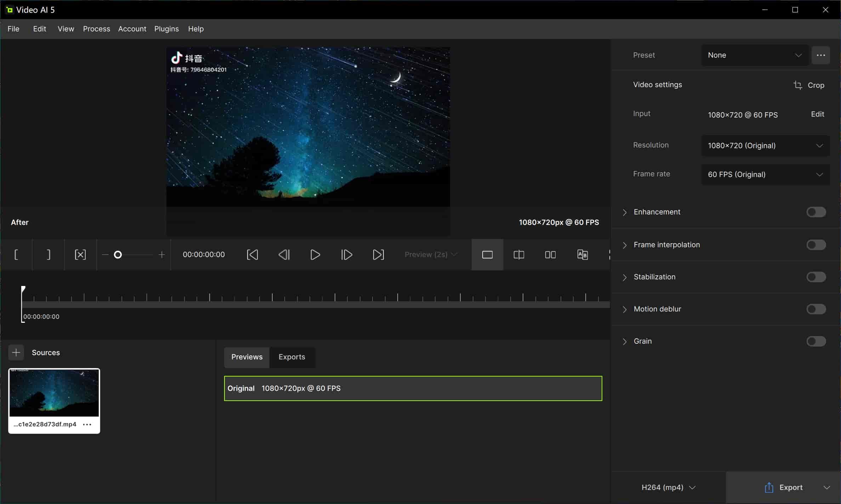Open the Preset dropdown showing None

click(755, 55)
